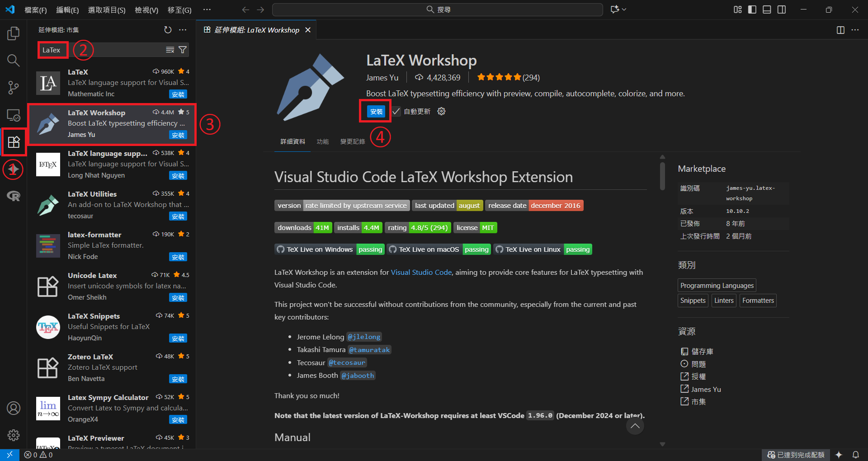Open the extensions filter funnel
The width and height of the screenshot is (868, 461).
coord(183,50)
